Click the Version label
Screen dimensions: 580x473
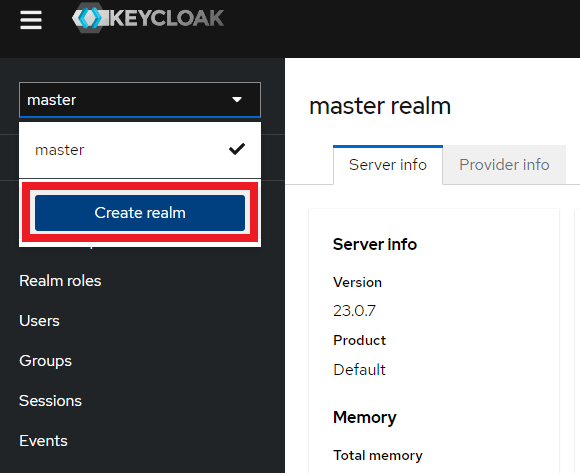tap(357, 283)
